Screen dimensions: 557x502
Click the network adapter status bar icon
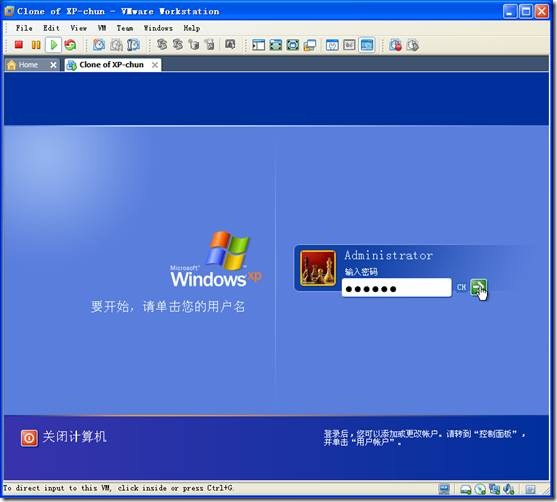(x=494, y=489)
